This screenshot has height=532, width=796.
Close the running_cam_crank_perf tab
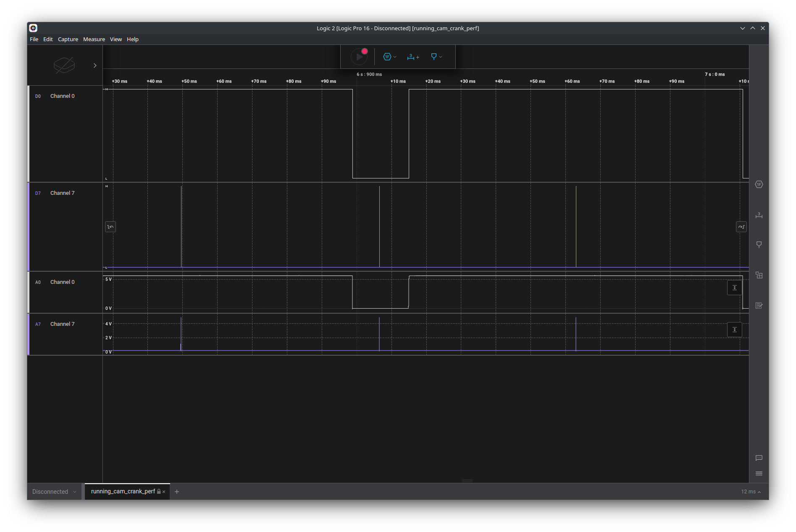click(164, 492)
